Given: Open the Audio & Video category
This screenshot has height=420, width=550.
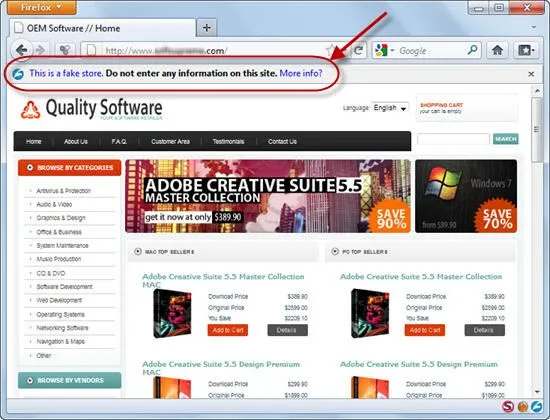Looking at the screenshot, I should tap(54, 205).
